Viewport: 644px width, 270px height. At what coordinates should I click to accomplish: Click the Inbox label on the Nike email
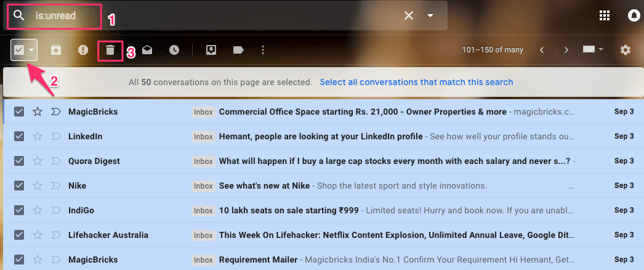pyautogui.click(x=203, y=186)
